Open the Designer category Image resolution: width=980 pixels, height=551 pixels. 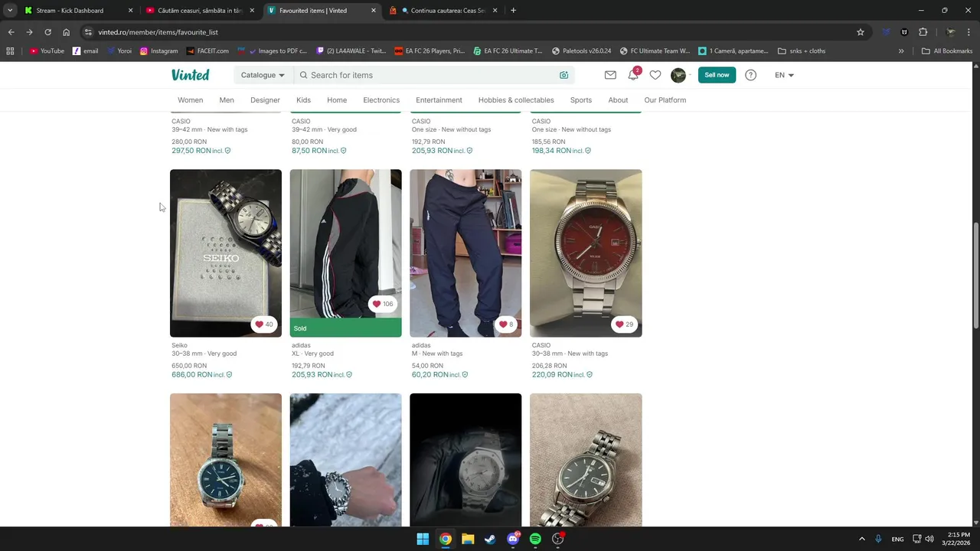tap(265, 100)
